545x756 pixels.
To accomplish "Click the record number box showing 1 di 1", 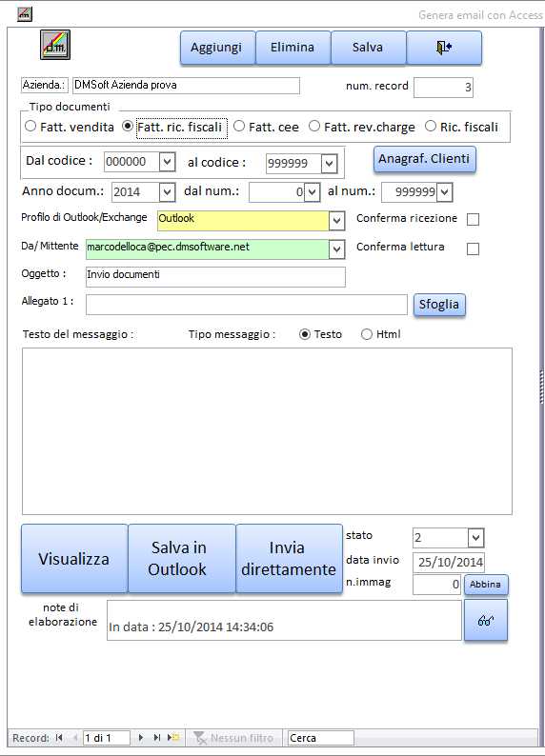I will [106, 738].
